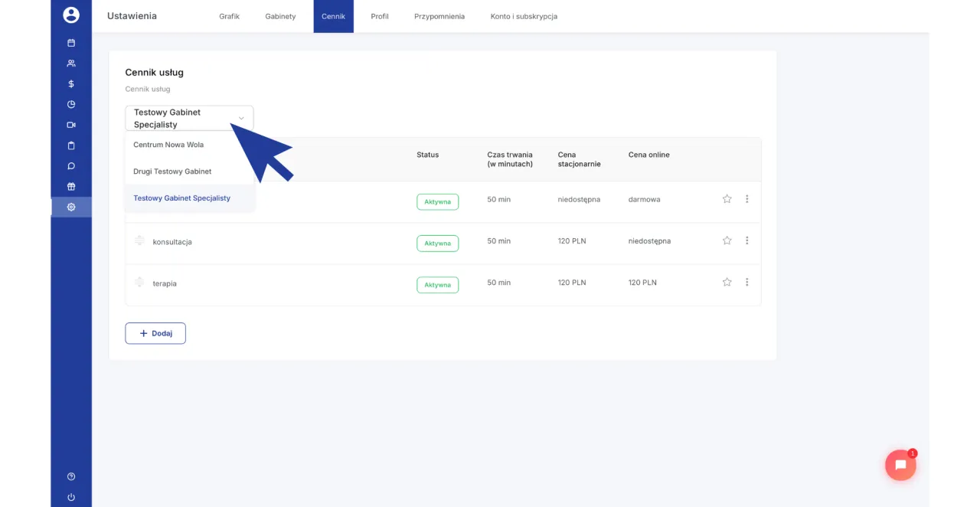This screenshot has width=980, height=507.
Task: Select Centrum Nowa Wola from the list
Action: tap(168, 145)
